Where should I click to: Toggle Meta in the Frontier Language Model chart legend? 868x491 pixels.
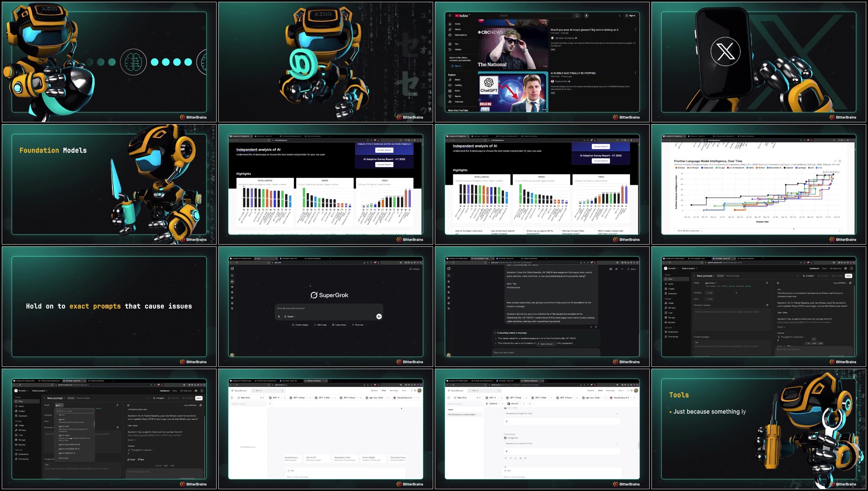pos(750,168)
